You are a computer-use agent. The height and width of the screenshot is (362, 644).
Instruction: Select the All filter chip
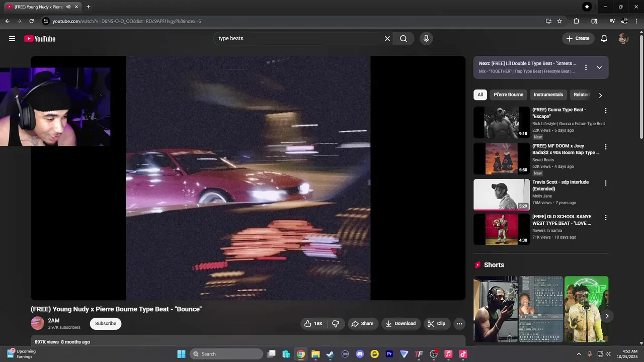tap(480, 95)
